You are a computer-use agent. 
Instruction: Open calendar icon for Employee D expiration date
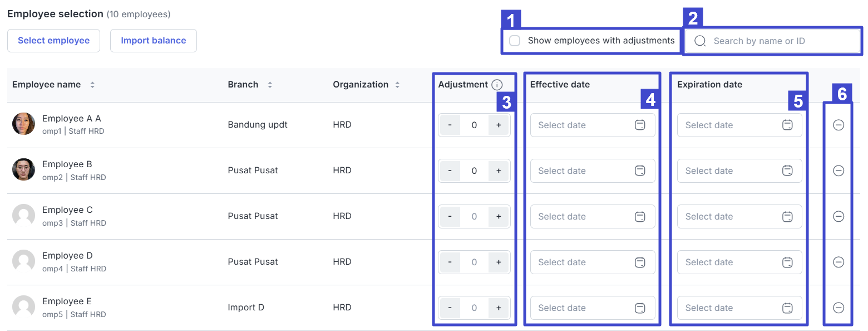[787, 262]
